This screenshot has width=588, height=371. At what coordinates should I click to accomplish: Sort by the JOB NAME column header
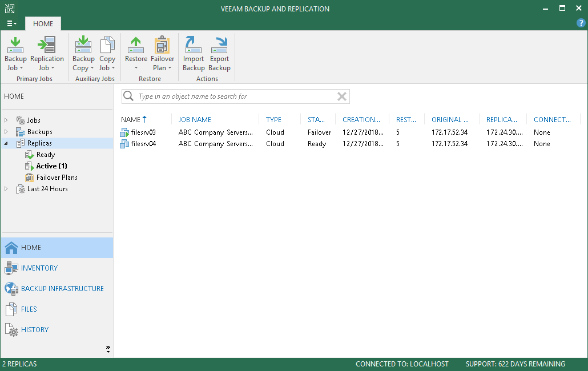click(x=194, y=119)
